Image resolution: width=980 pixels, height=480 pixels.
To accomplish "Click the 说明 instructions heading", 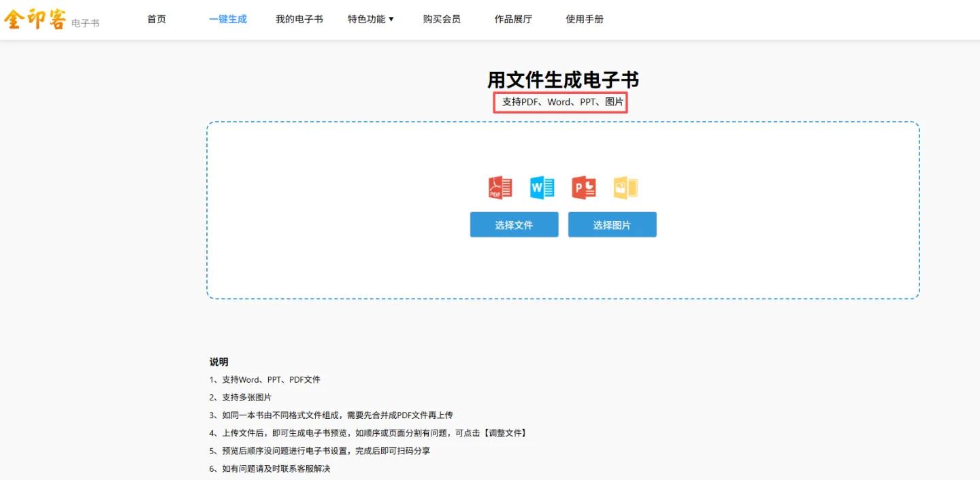I will (219, 362).
